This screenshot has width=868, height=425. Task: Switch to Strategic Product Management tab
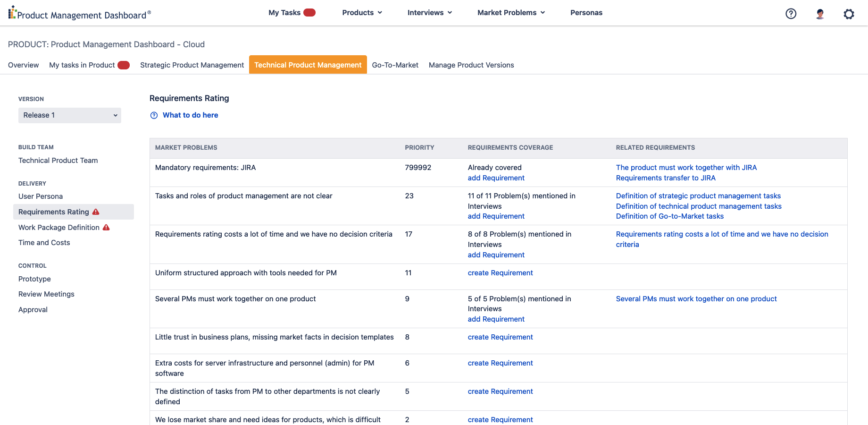point(192,65)
